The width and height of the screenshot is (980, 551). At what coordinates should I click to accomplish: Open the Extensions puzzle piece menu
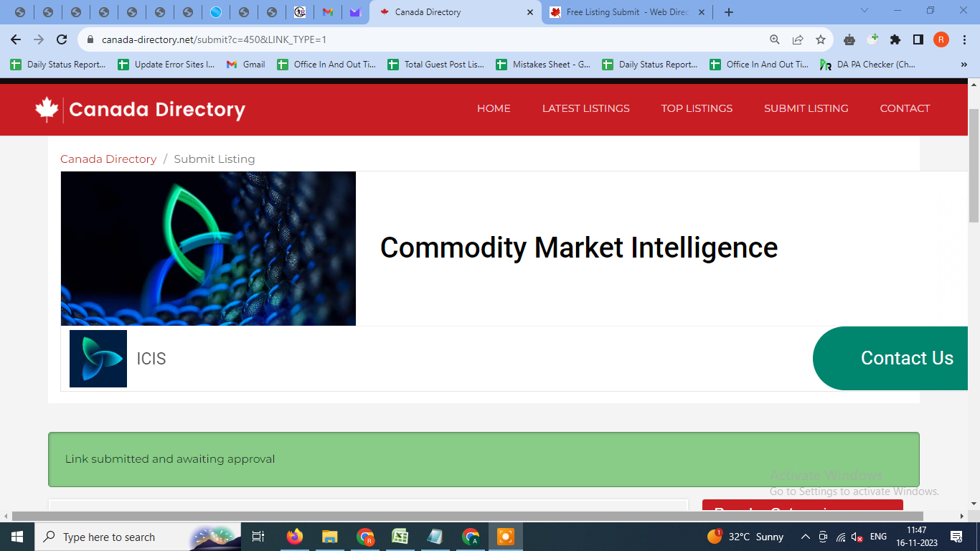(895, 39)
